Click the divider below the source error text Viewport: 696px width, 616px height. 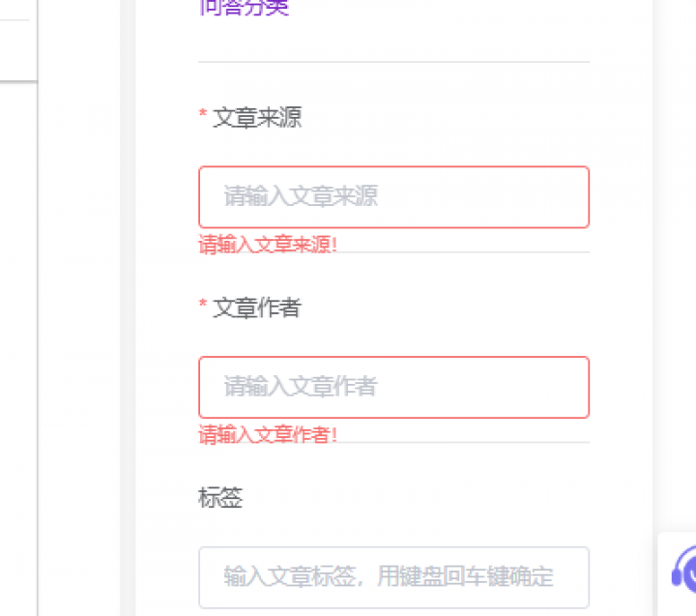click(464, 252)
